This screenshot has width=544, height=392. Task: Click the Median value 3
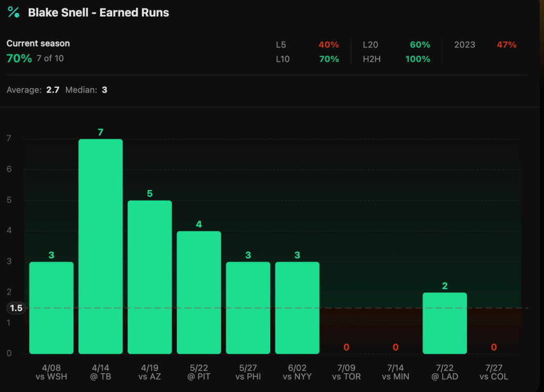(x=105, y=90)
